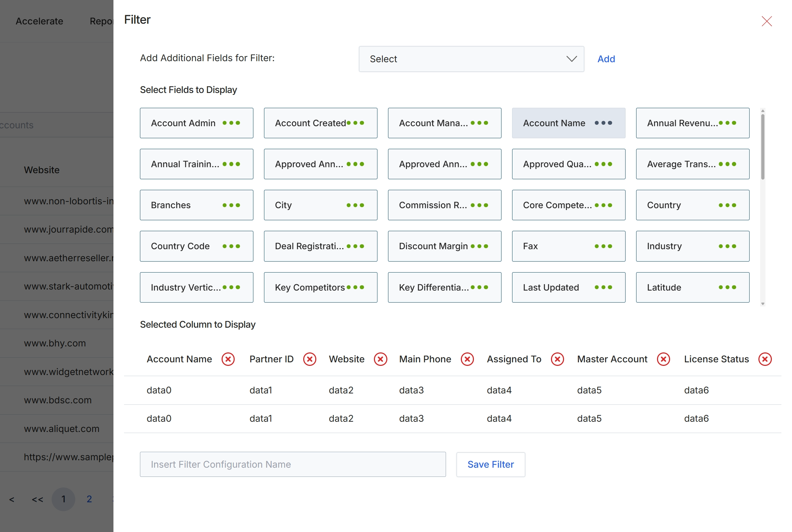The image size is (792, 532).
Task: Click the fields list vertical scrollbar thumb
Action: 763,147
